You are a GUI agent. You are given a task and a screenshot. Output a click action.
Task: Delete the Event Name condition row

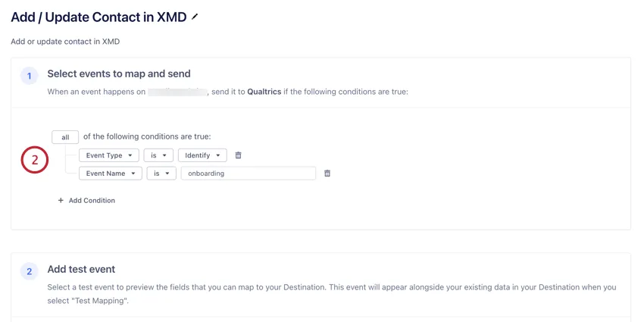pyautogui.click(x=327, y=174)
